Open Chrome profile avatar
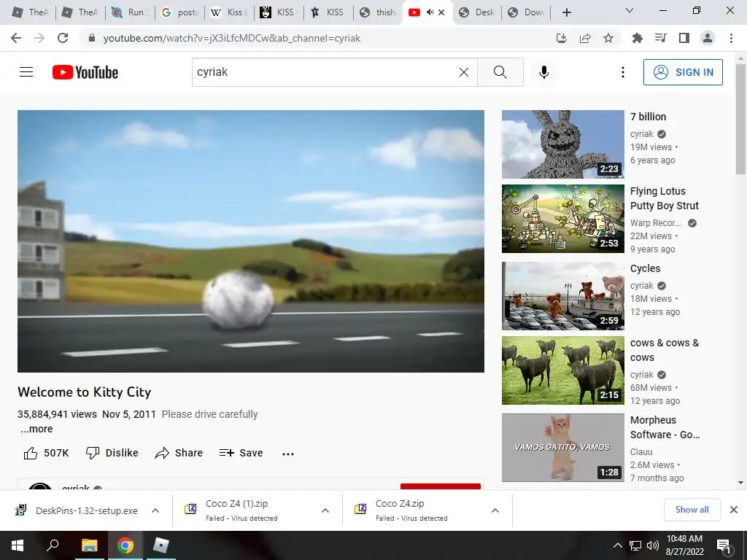Viewport: 747px width, 560px height. [708, 38]
